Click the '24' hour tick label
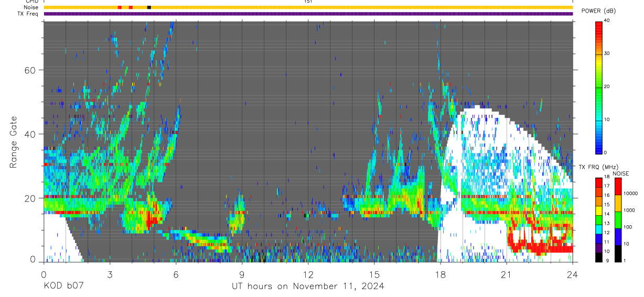Viewport: 644px width, 297px height. click(572, 274)
